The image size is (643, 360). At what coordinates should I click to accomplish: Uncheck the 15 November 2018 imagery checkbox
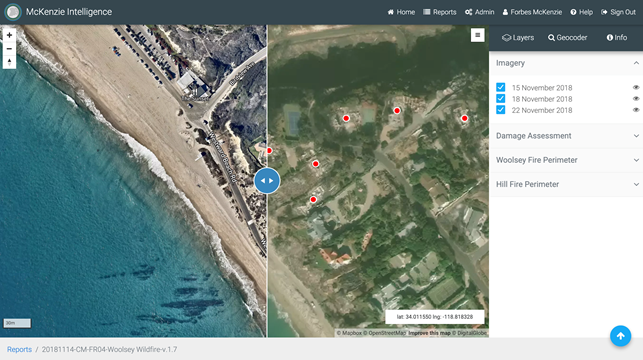click(500, 87)
